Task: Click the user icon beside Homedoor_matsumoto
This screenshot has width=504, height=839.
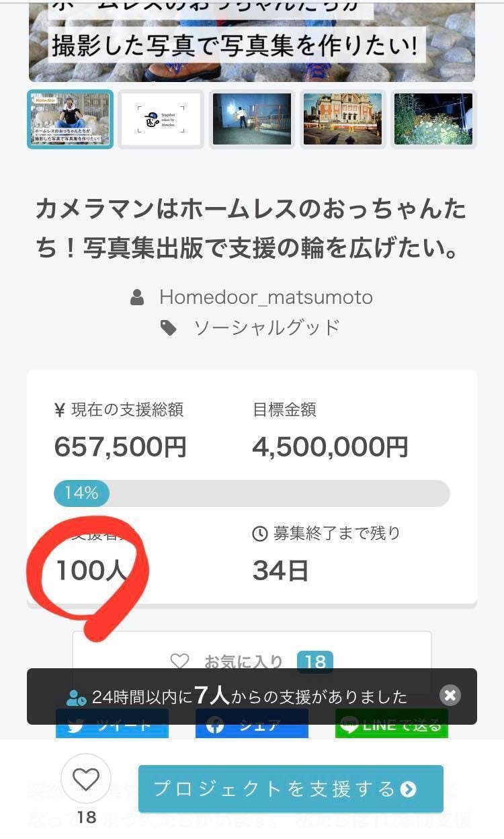Action: (137, 297)
